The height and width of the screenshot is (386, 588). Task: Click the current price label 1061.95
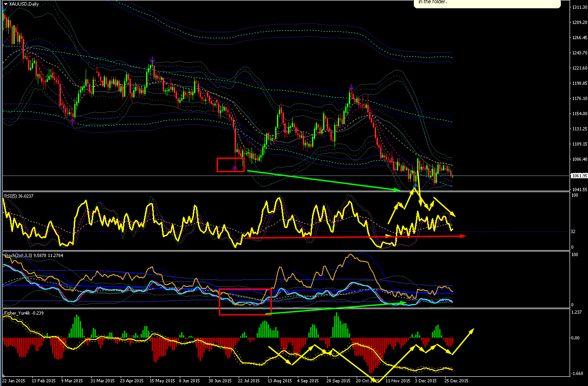578,175
